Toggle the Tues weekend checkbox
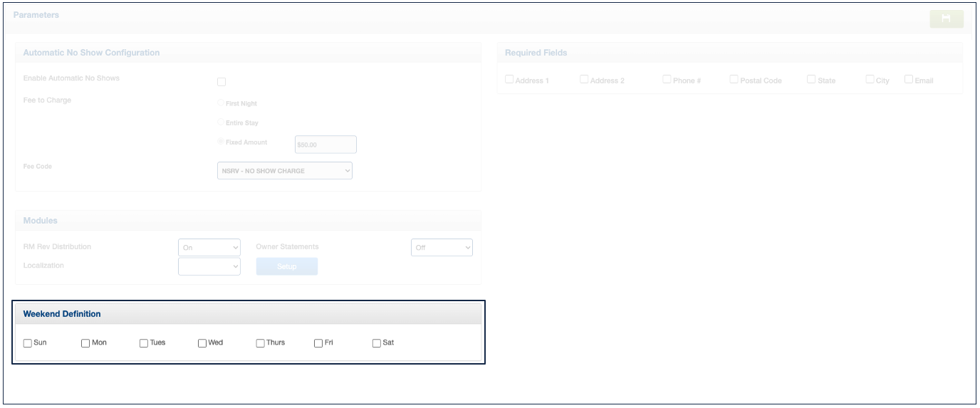 click(144, 343)
